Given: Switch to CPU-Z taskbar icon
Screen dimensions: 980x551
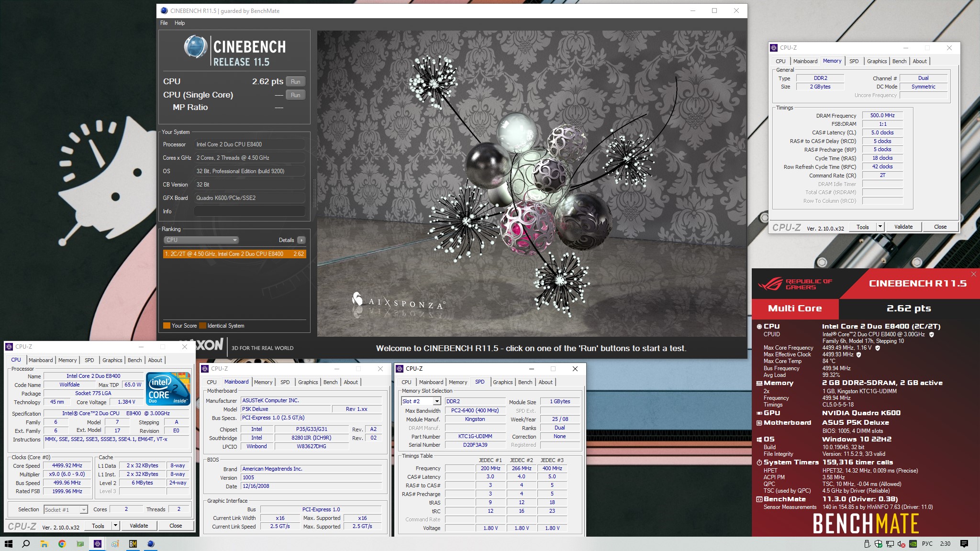Looking at the screenshot, I should click(97, 544).
